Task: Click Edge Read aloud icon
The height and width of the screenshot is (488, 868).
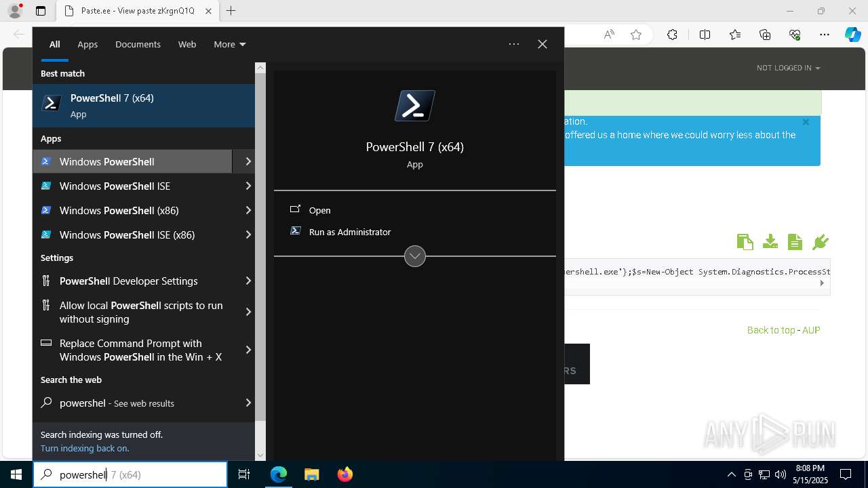Action: [x=609, y=35]
